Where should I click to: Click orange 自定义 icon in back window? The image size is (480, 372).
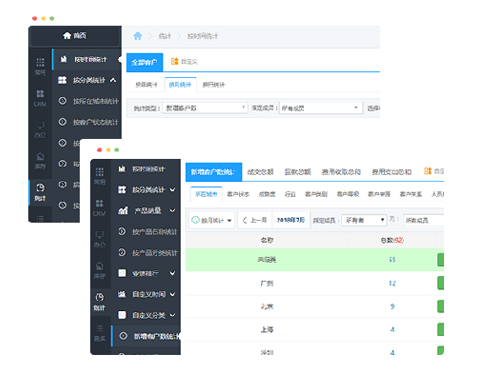point(174,61)
